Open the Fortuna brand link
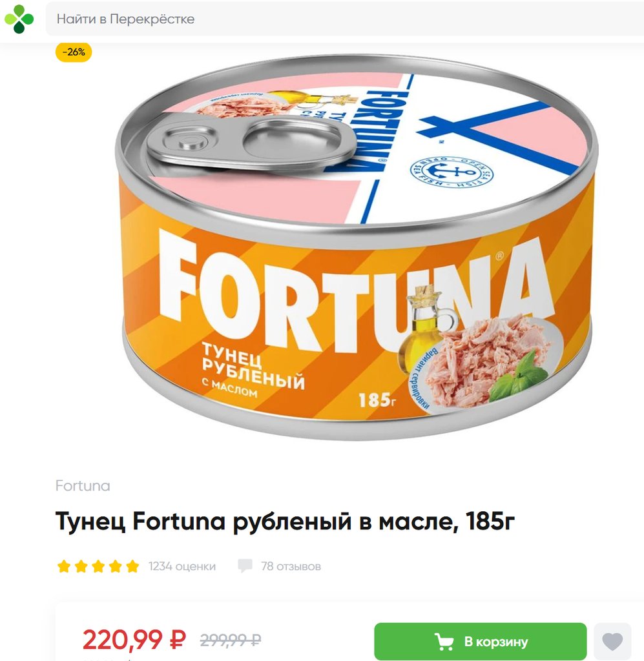Image resolution: width=644 pixels, height=661 pixels. [x=83, y=485]
